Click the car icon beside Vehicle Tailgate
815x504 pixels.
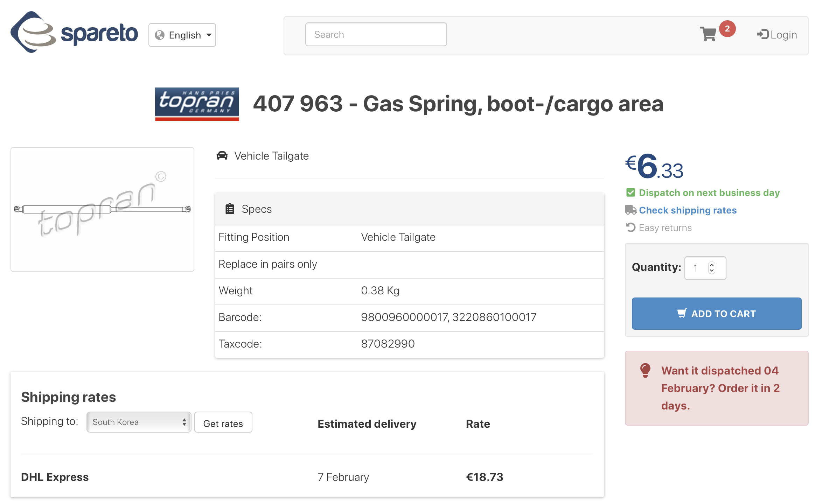click(x=222, y=156)
